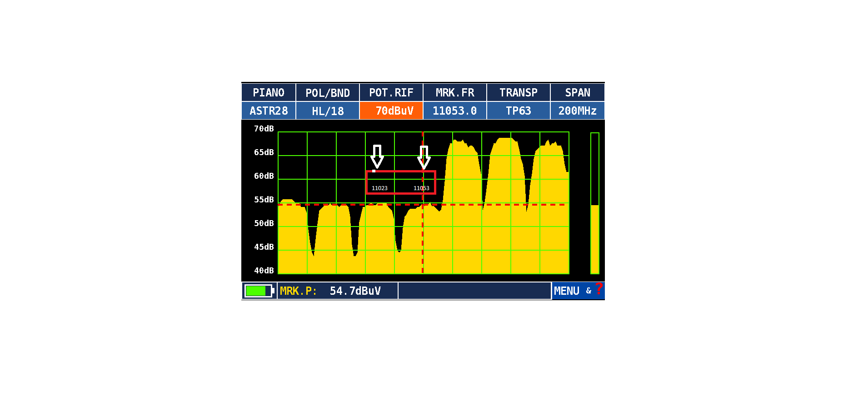Screen dimensions: 868x393
Task: Click the MRK.P label
Action: click(x=298, y=291)
